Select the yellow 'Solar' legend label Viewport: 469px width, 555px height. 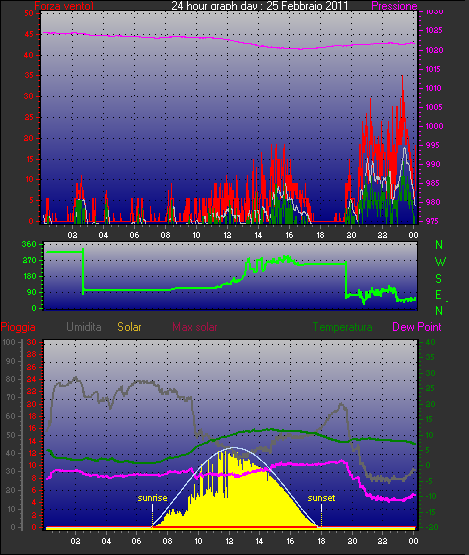click(129, 327)
